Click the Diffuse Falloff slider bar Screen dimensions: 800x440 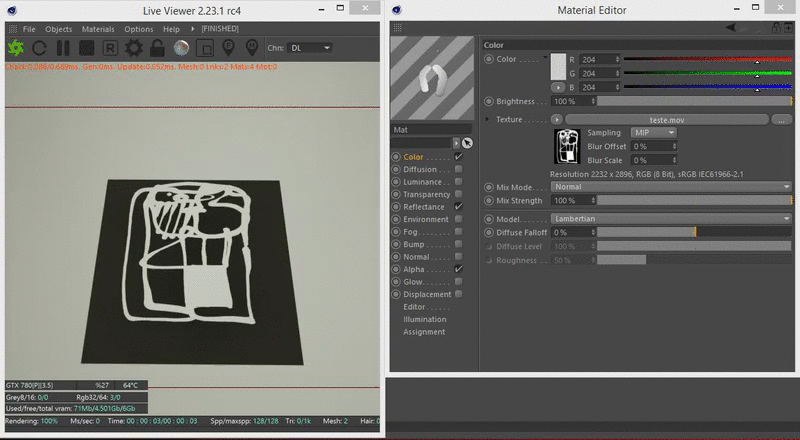(694, 232)
